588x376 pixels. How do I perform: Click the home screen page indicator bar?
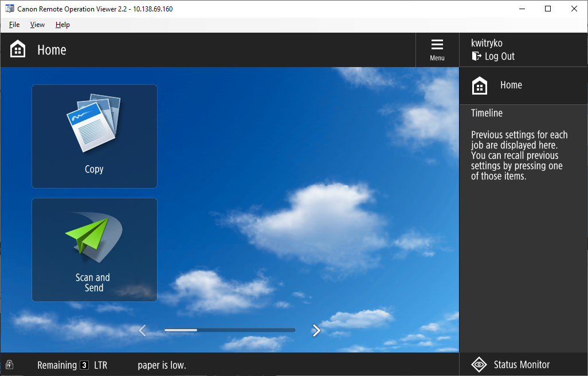pyautogui.click(x=229, y=330)
